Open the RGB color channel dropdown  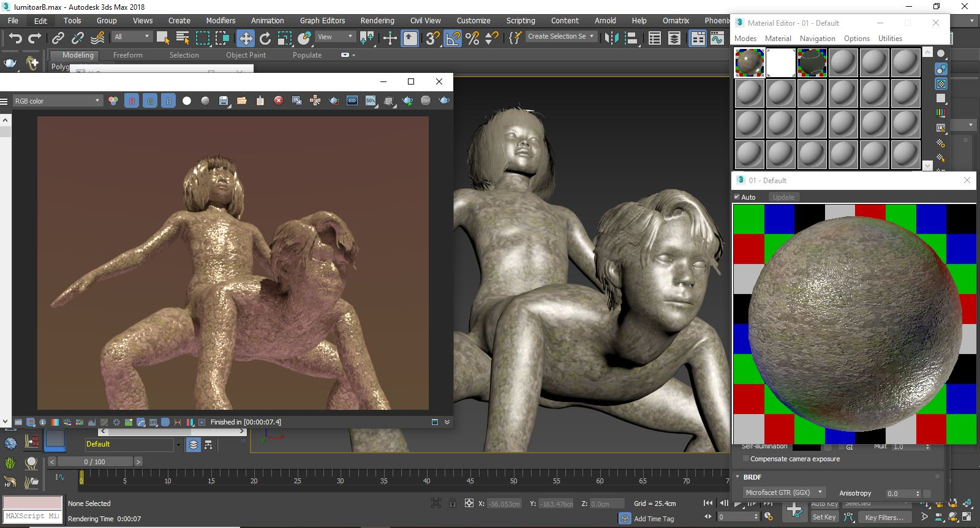pos(58,100)
